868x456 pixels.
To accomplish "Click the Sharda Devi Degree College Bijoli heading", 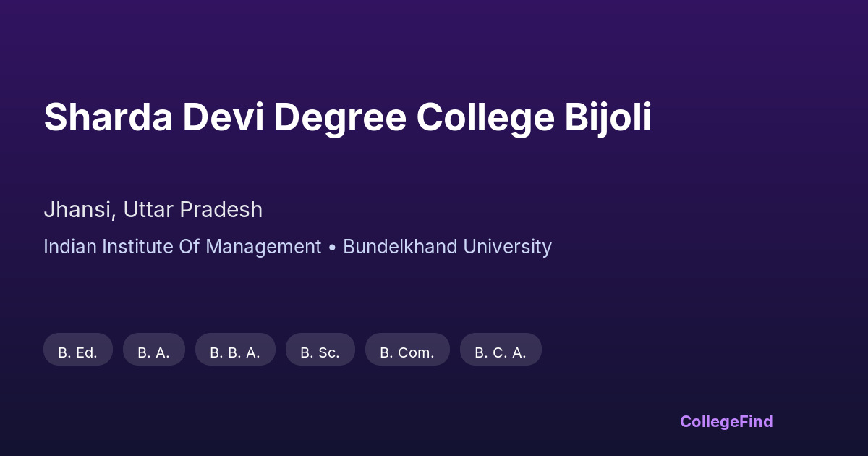I will 347,117.
